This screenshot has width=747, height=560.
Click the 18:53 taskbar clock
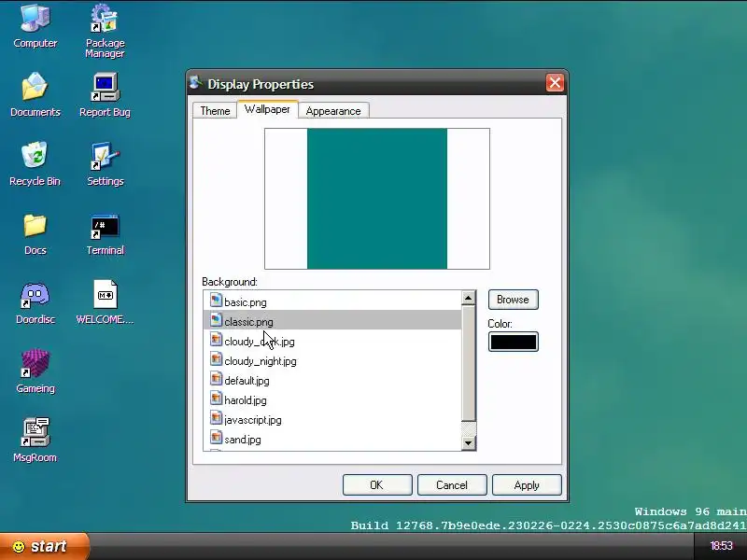point(721,546)
